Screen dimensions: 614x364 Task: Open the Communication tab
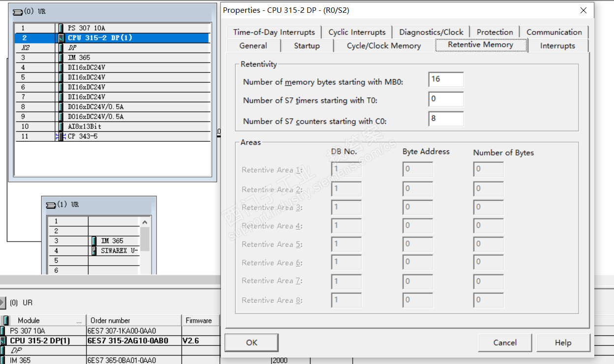tap(554, 32)
